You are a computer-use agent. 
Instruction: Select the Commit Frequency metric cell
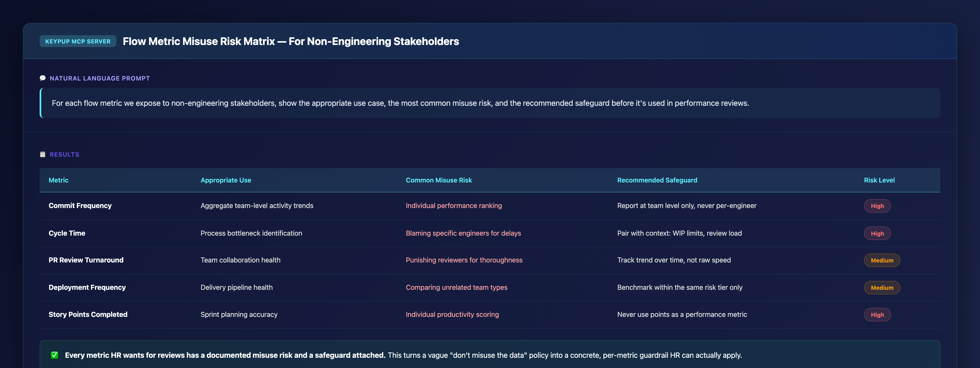[x=80, y=206]
